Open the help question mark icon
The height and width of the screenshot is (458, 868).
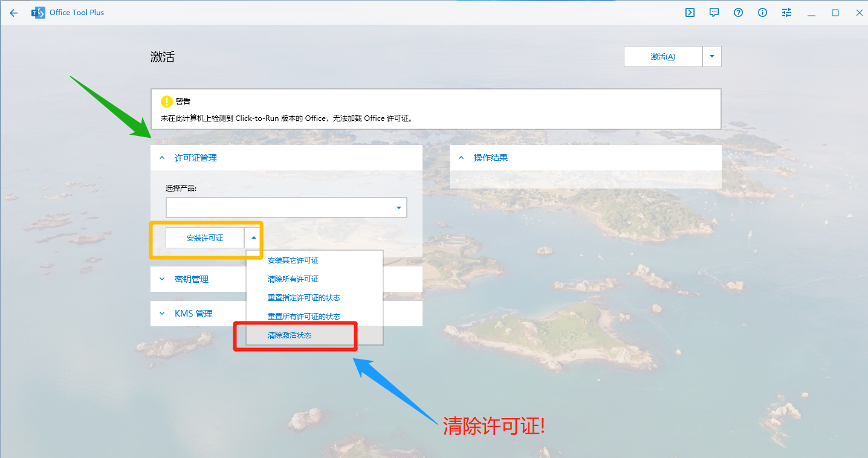coord(738,13)
